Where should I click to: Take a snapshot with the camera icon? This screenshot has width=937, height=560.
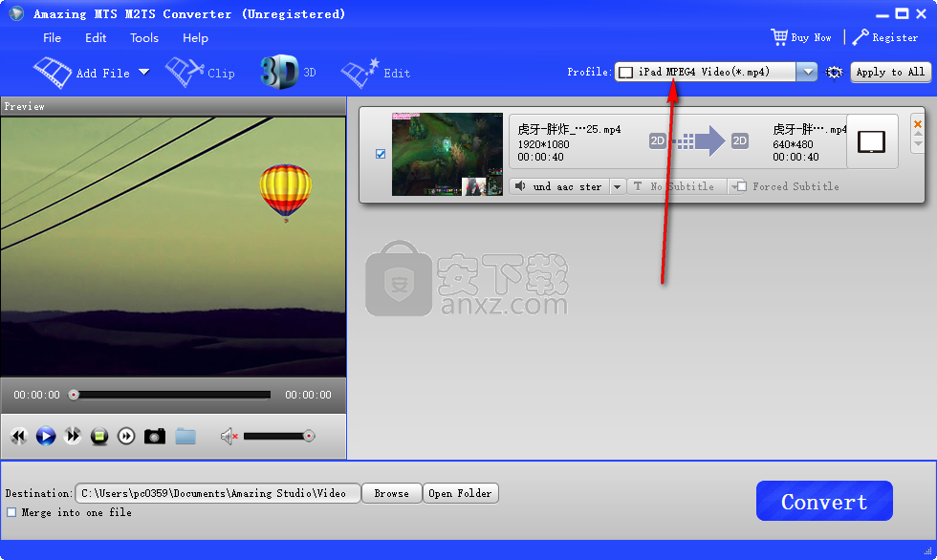[154, 436]
